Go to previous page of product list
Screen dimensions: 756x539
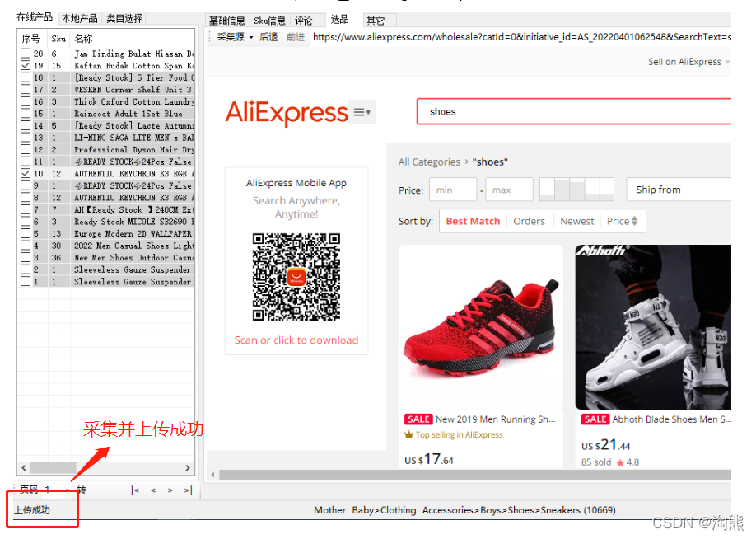[x=153, y=490]
